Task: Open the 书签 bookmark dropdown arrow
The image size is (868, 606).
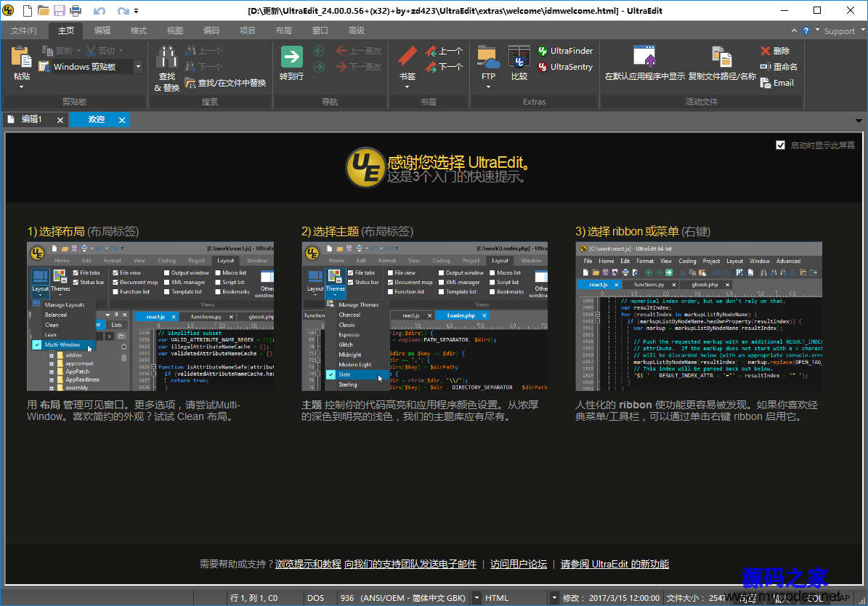Action: click(x=407, y=87)
